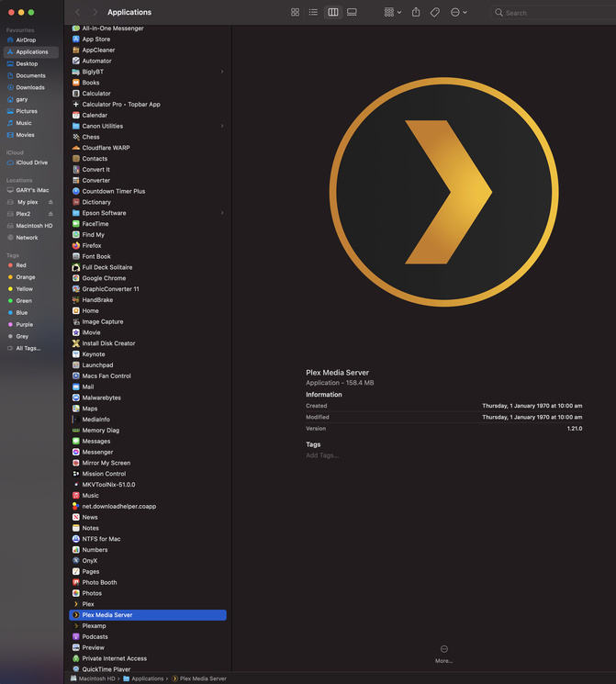Click the Search field
Image resolution: width=616 pixels, height=684 pixels.
click(x=553, y=13)
